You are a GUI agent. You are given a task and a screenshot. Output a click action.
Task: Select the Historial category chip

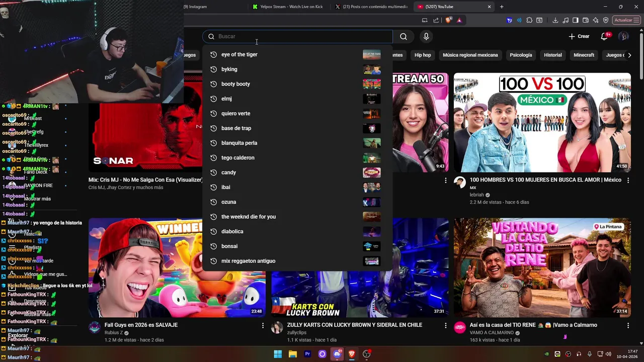tap(553, 55)
